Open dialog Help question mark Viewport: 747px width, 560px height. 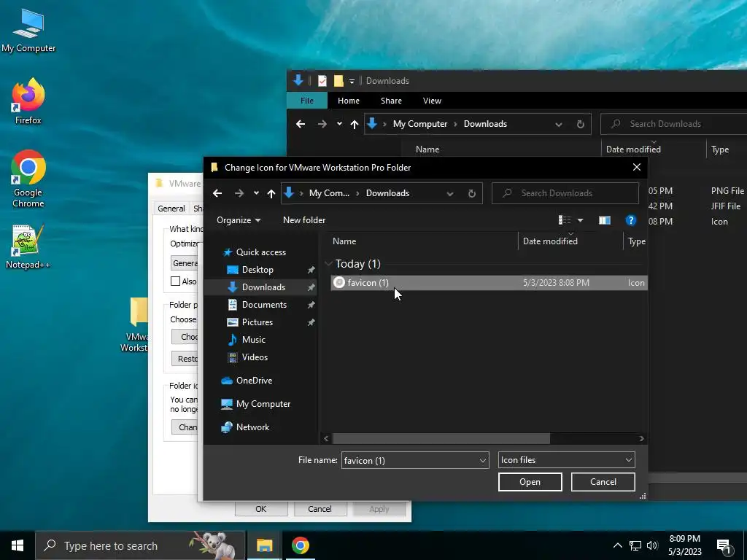click(631, 220)
